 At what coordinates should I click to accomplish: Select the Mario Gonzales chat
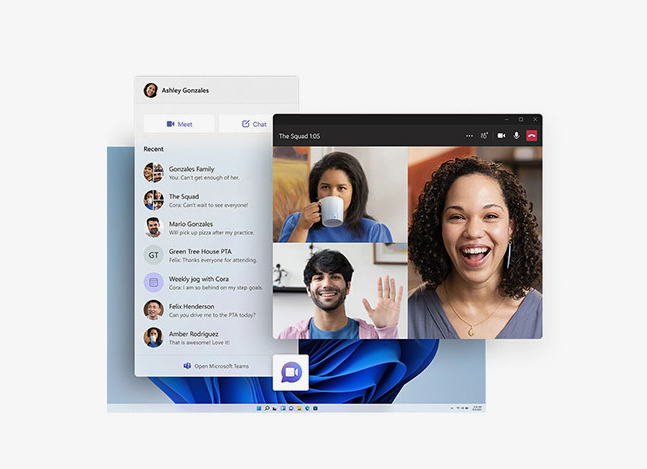[204, 228]
